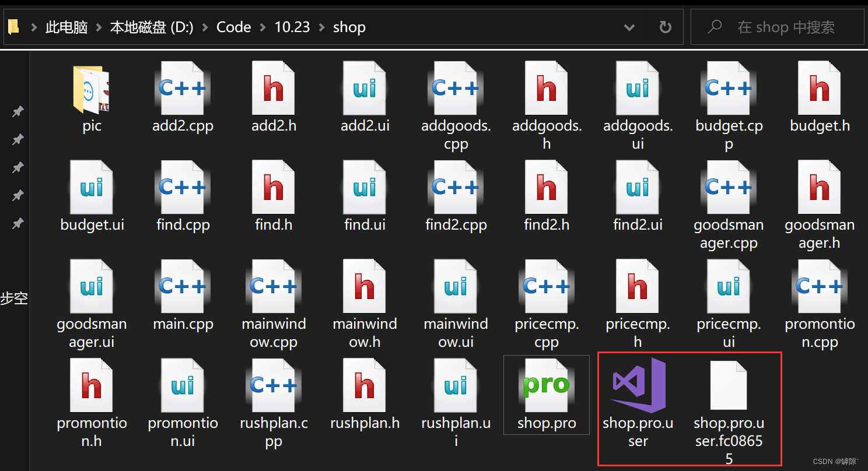Select the shop.pro.user Visual Studio icon
Viewport: 868px width, 471px height.
point(638,385)
